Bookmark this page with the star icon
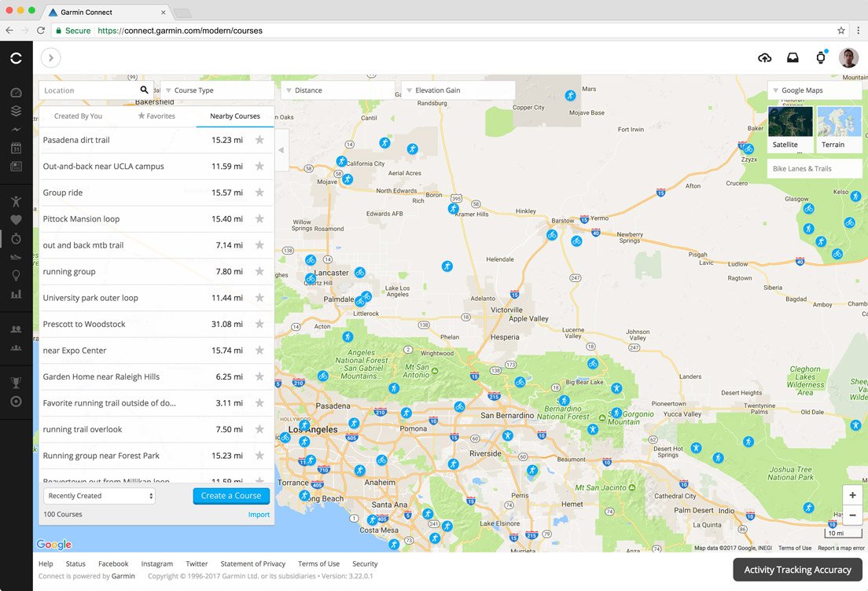 point(841,31)
